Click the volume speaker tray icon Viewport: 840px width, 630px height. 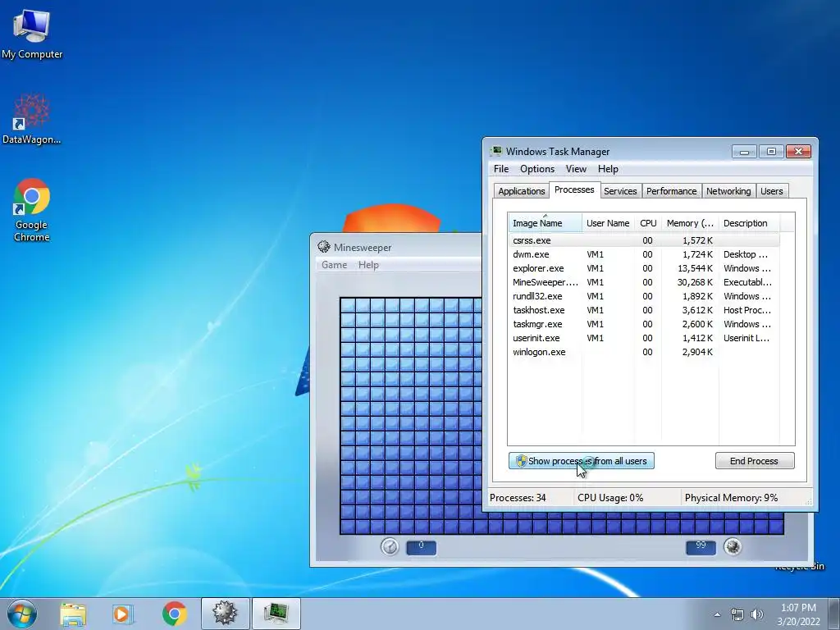click(757, 614)
